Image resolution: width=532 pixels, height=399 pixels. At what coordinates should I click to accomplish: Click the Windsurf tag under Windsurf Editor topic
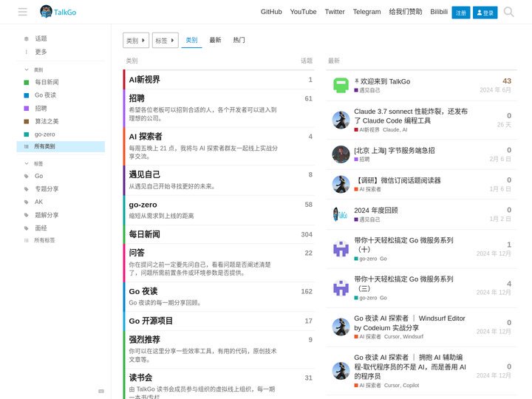pyautogui.click(x=413, y=337)
